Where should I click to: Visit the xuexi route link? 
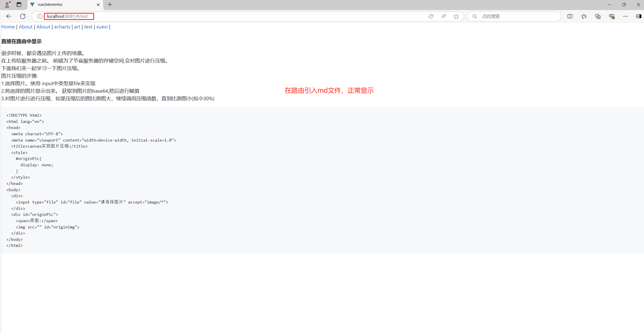coord(102,27)
